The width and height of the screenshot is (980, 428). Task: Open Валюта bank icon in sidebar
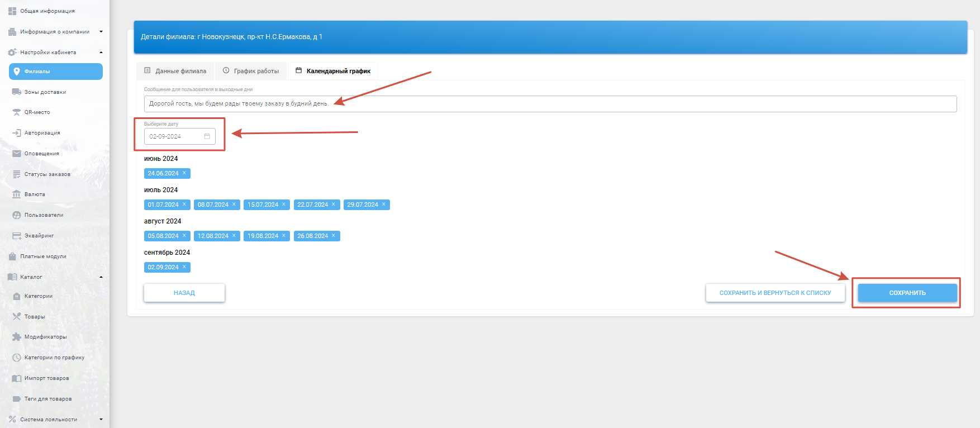pyautogui.click(x=17, y=194)
